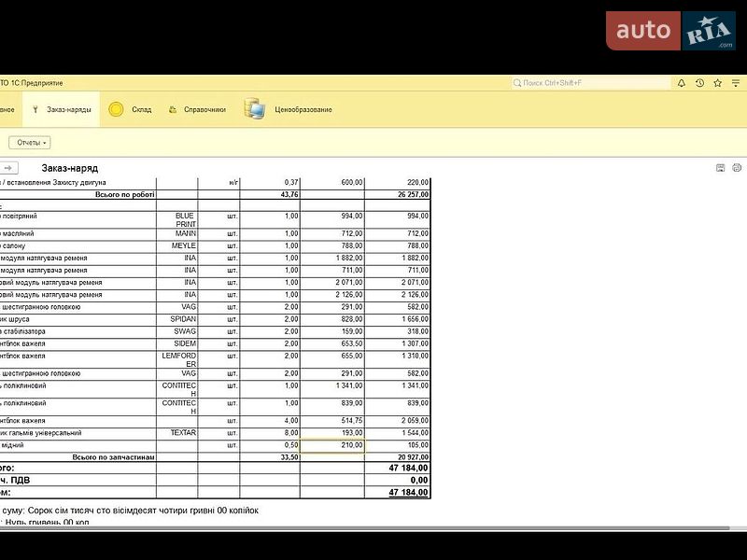
Task: Open favorites star icon
Action: [x=717, y=83]
